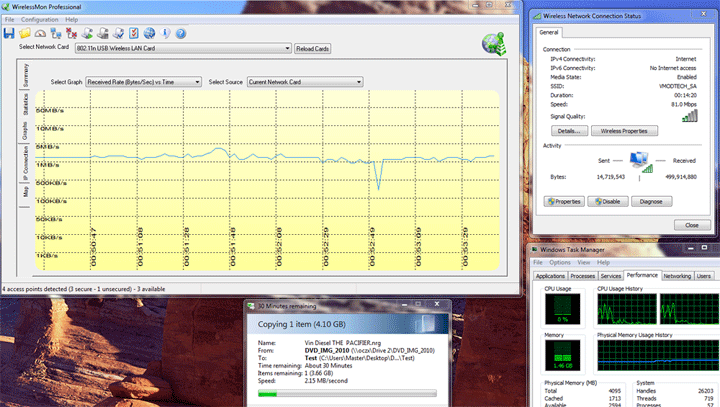Expand the Select Graph dropdown
Viewport: 720px width, 407px height.
point(197,82)
